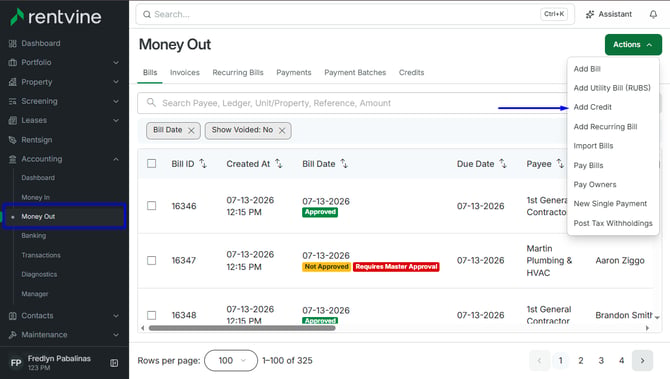Click the Assistant sparkle icon

click(590, 14)
